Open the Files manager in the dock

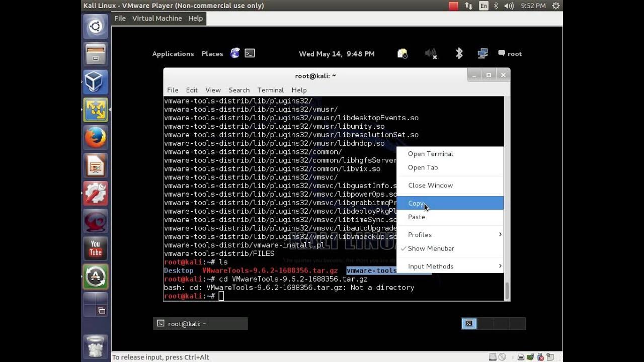pyautogui.click(x=96, y=54)
